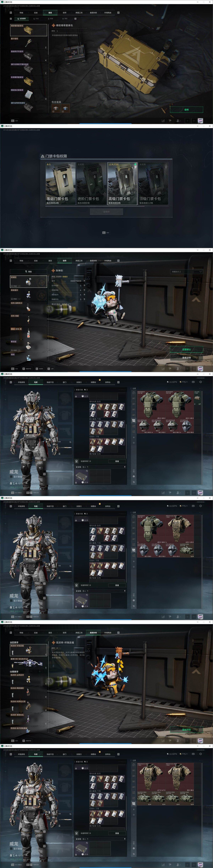Open 道具 tab in the 精密维修套装包 window
This screenshot has width=213, height=868.
click(x=50, y=13)
